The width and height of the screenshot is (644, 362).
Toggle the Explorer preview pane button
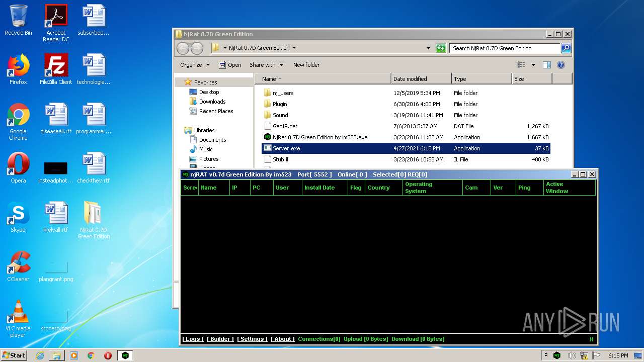pos(547,65)
